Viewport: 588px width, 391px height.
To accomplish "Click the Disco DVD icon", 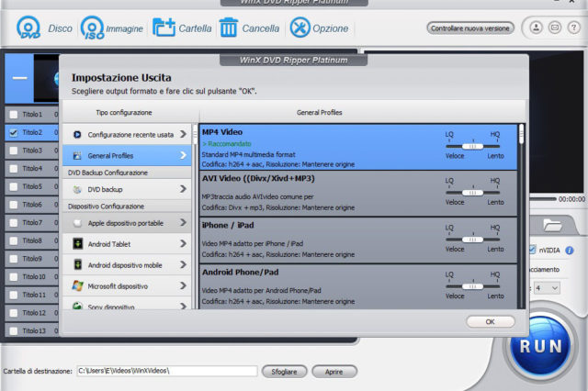I will point(28,28).
